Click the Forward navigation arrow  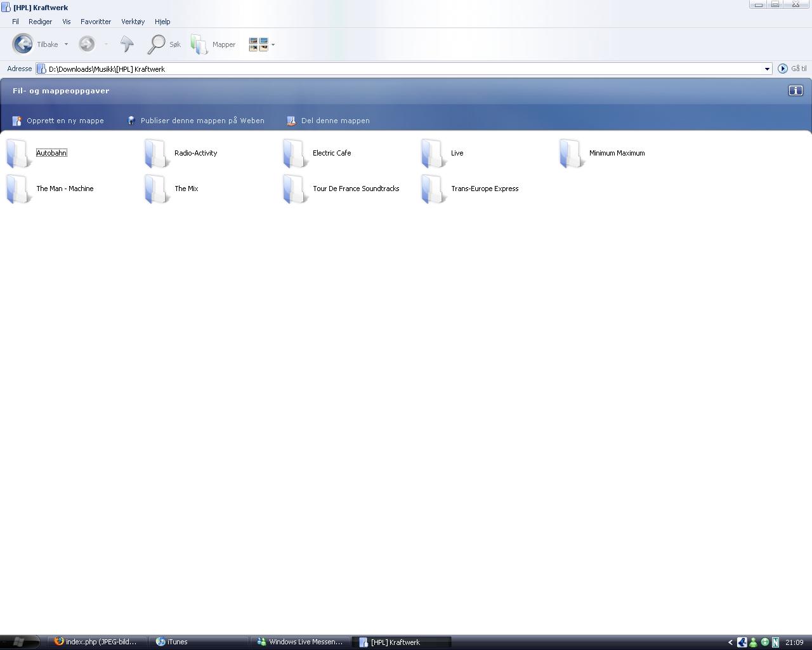point(87,44)
